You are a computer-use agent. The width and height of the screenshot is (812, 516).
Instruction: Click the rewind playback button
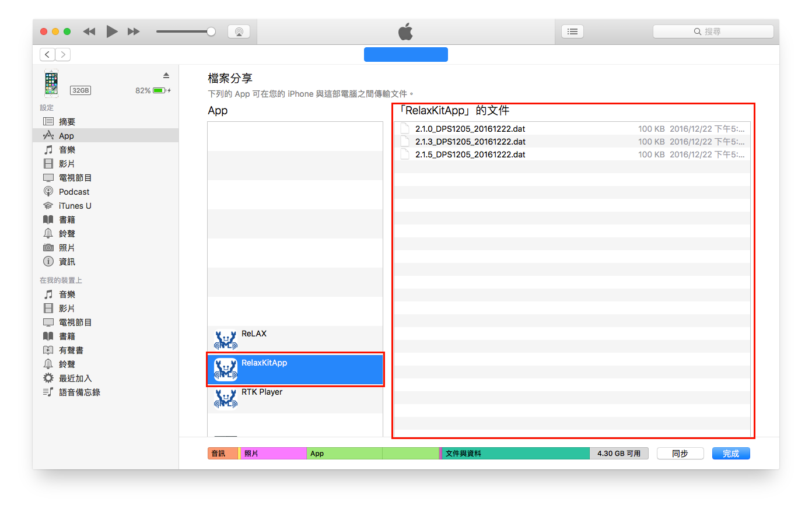coord(89,31)
